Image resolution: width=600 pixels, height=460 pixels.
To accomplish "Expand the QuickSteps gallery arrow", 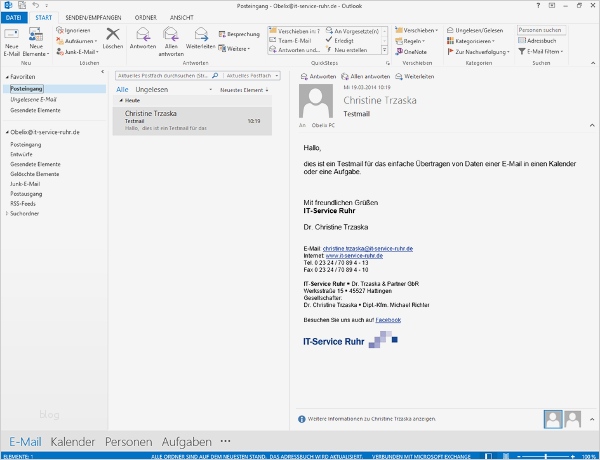I will point(385,50).
